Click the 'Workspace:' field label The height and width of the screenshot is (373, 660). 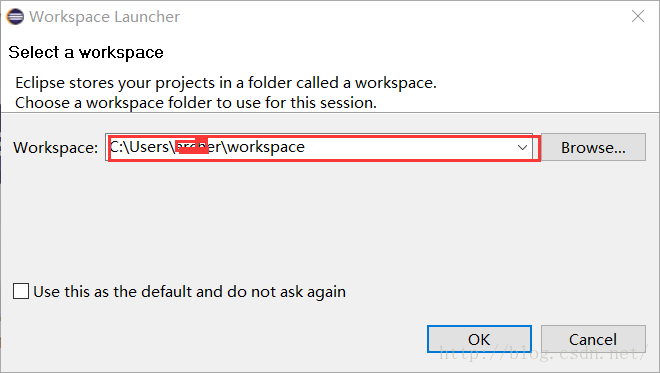56,148
